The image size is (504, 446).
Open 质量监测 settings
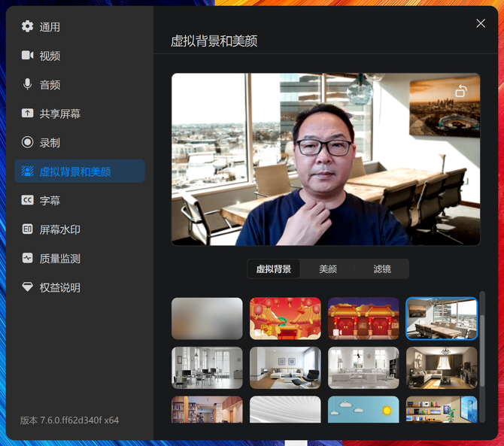click(x=80, y=258)
